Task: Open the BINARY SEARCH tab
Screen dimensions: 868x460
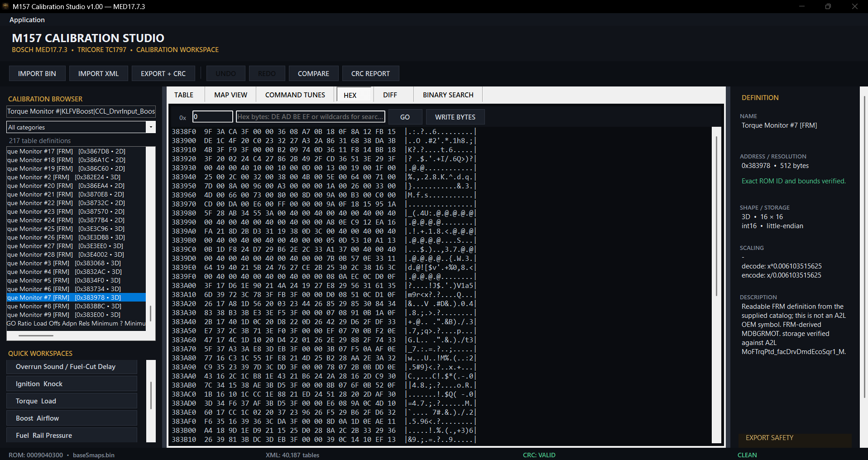Action: pyautogui.click(x=448, y=95)
